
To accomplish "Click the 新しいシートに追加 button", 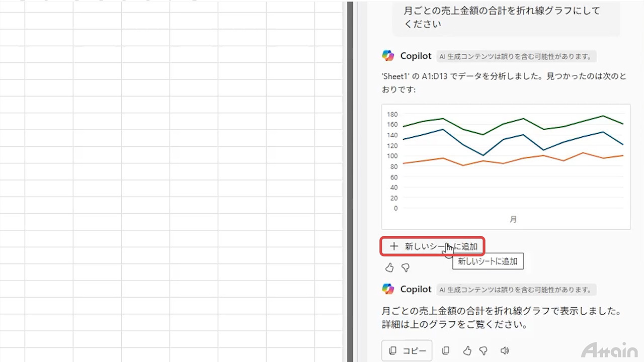I will pos(433,246).
